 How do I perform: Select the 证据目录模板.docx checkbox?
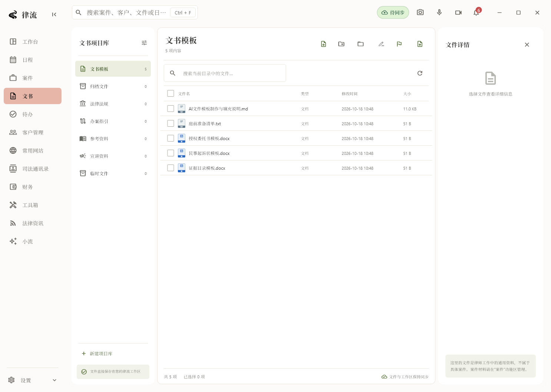tap(170, 168)
